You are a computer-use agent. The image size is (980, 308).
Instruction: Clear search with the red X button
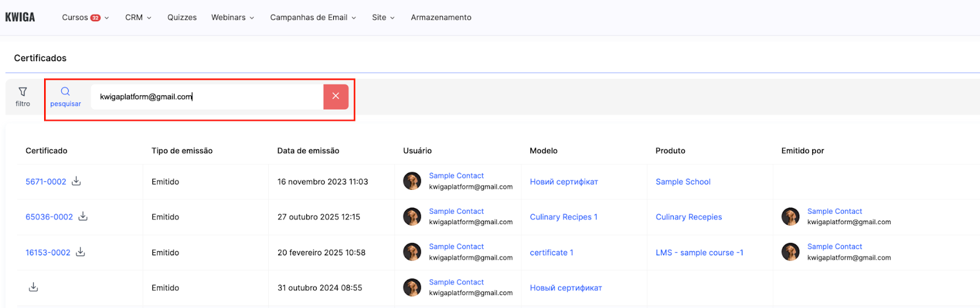(x=336, y=96)
